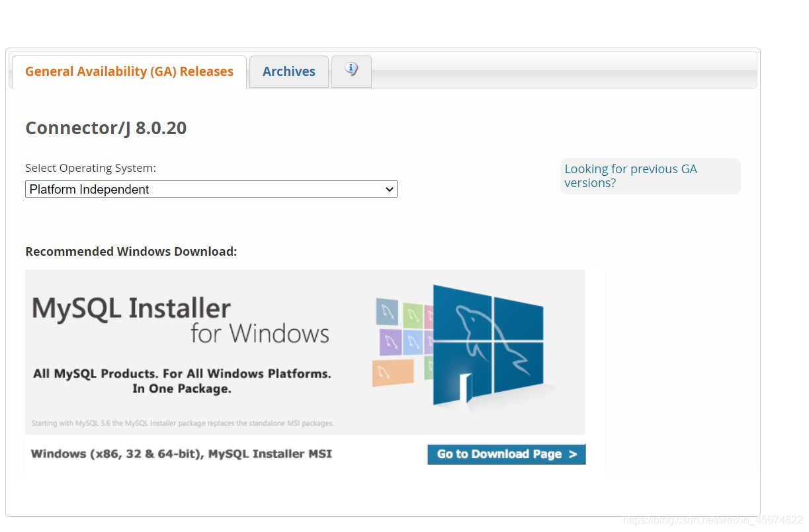Viewport: 809px width, 532px height.
Task: Switch to the Archives tab
Action: [289, 71]
